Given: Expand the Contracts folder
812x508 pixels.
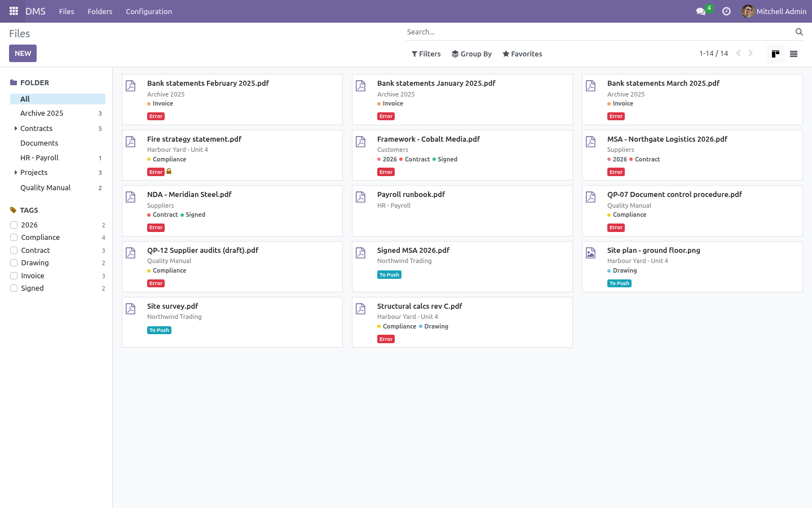Looking at the screenshot, I should pyautogui.click(x=16, y=129).
